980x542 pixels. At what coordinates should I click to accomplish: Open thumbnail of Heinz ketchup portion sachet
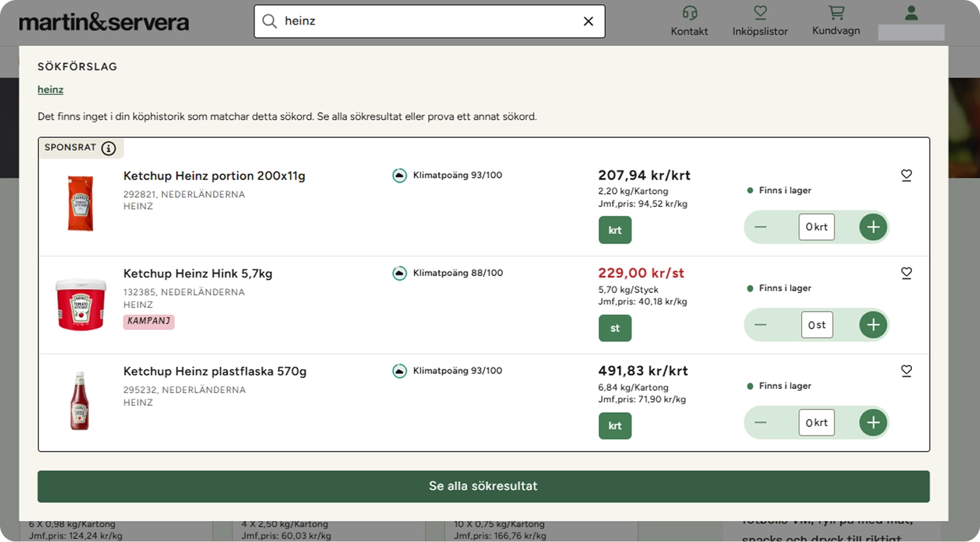pos(80,203)
